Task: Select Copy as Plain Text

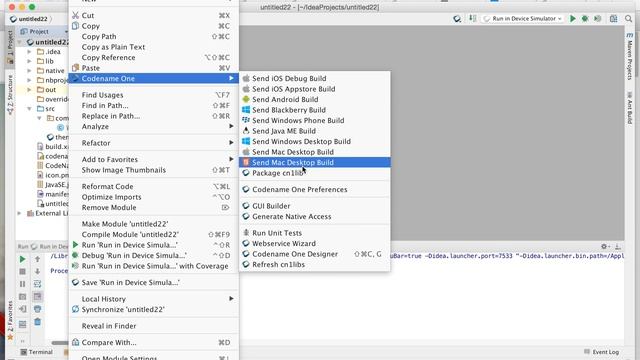Action: coord(153,47)
